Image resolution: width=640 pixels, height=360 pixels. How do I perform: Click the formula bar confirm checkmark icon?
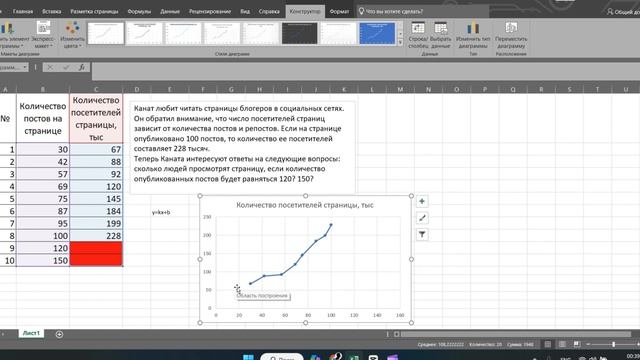[x=66, y=67]
